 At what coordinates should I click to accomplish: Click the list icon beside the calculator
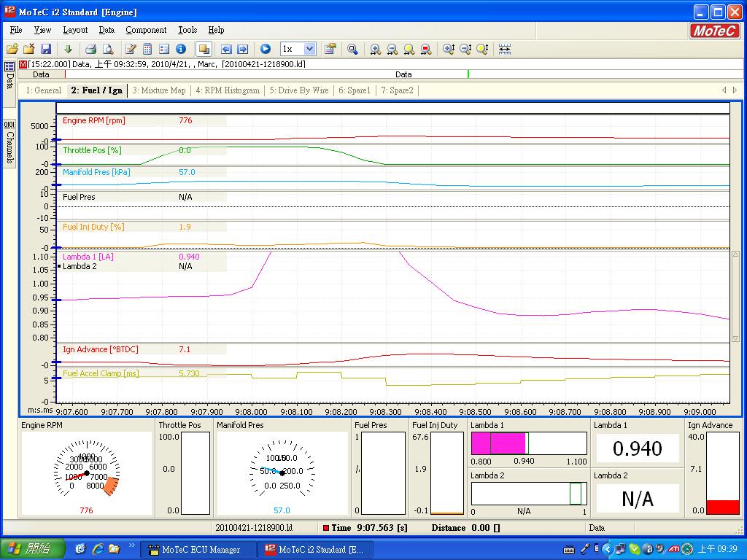coord(164,49)
